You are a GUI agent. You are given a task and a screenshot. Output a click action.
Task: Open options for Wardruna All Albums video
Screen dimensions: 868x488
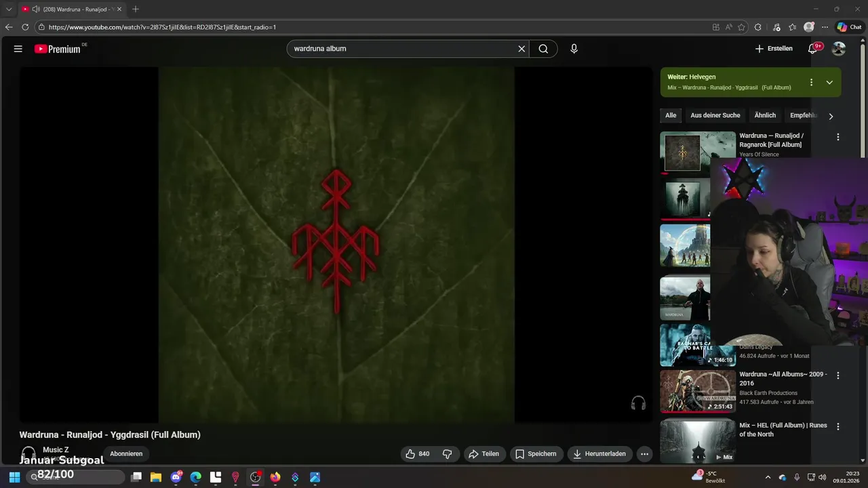click(837, 375)
